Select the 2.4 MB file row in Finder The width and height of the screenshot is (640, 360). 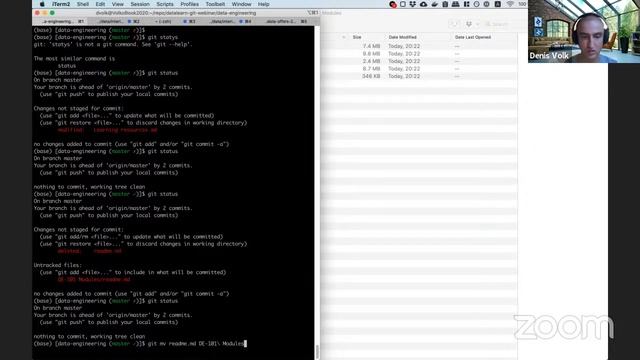click(419, 61)
